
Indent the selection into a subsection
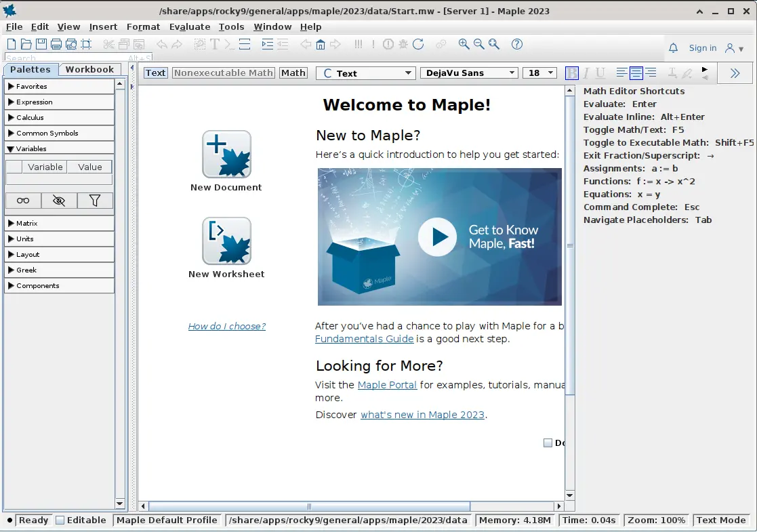(x=268, y=45)
